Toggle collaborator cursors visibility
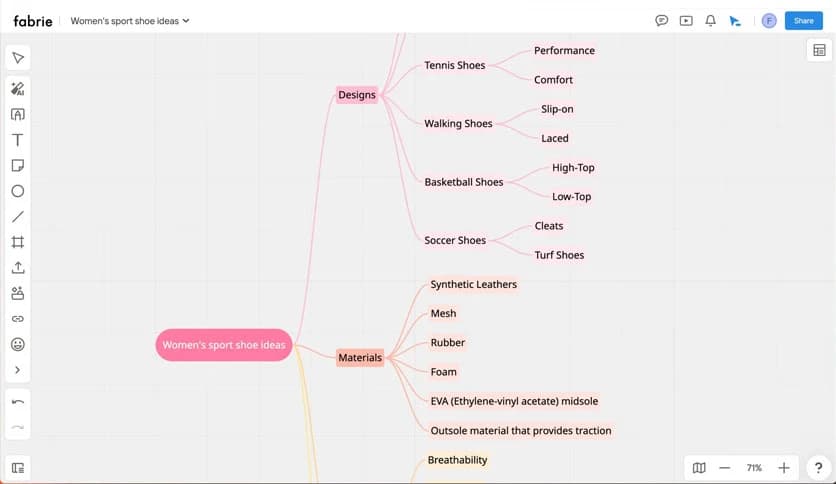Viewport: 836px width, 484px height. pos(736,20)
